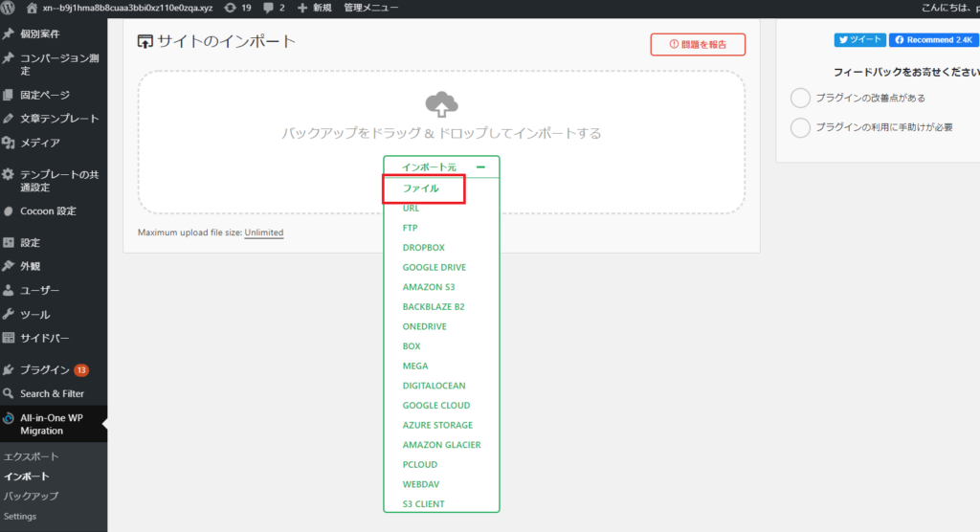The image size is (980, 532).
Task: Click the magnifier icon next to Search & Filter
Action: pyautogui.click(x=8, y=394)
